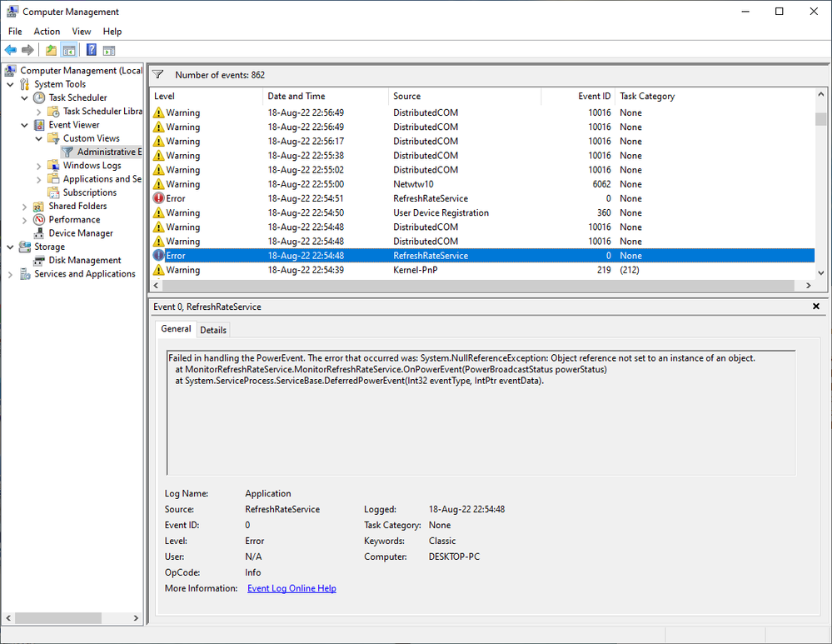Viewport: 832px width, 644px height.
Task: Open the Event Log Online Help link
Action: pyautogui.click(x=291, y=588)
